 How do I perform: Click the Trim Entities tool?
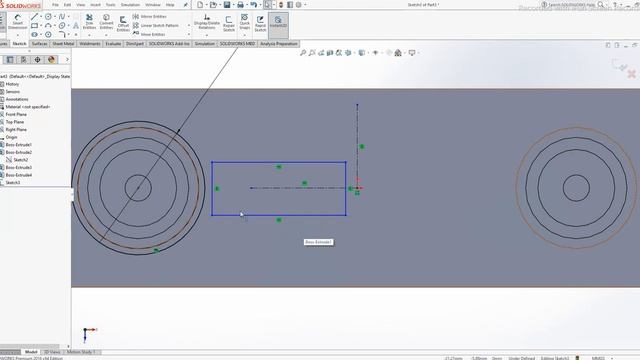(x=89, y=21)
